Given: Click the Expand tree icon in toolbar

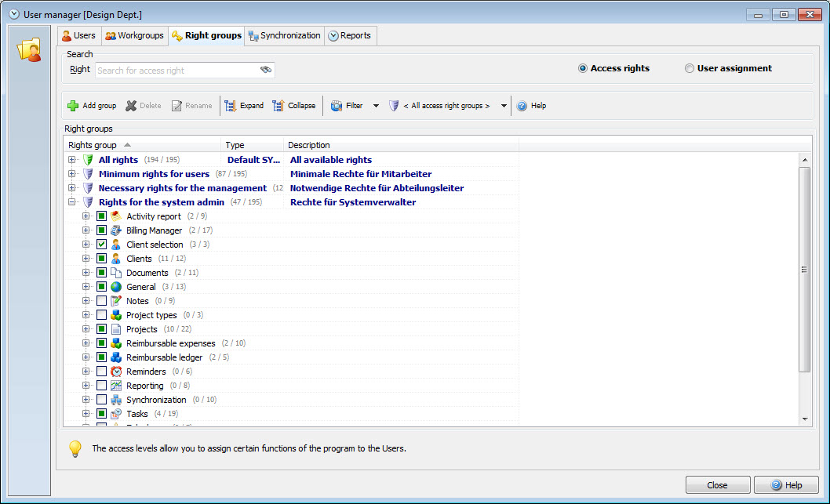Looking at the screenshot, I should (231, 106).
